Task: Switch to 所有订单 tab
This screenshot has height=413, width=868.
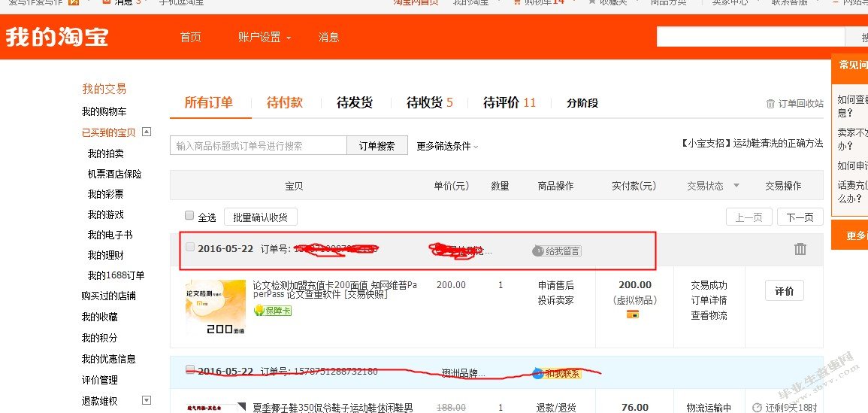Action: pyautogui.click(x=209, y=102)
